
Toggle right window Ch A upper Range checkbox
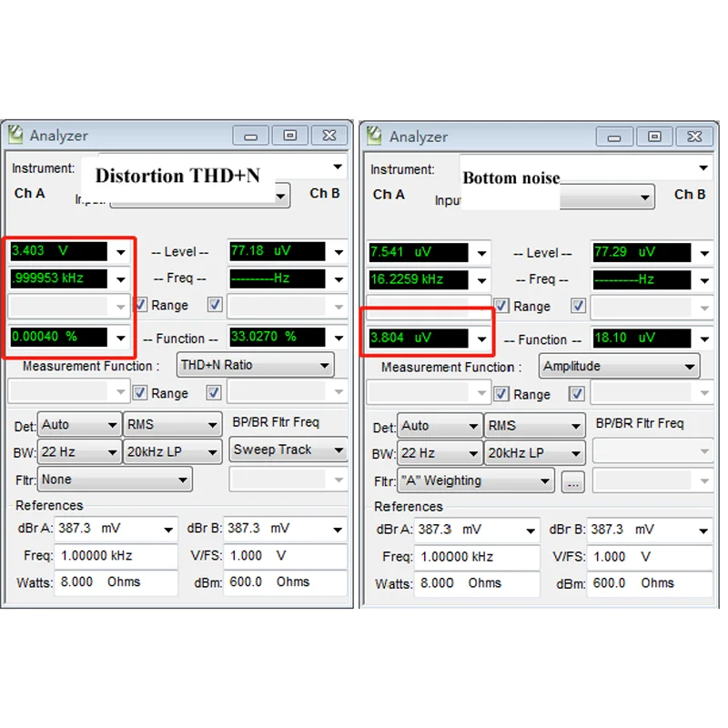point(501,306)
